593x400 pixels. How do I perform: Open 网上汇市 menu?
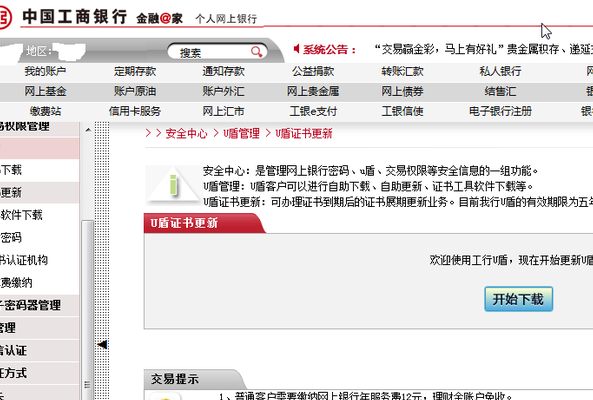224,111
